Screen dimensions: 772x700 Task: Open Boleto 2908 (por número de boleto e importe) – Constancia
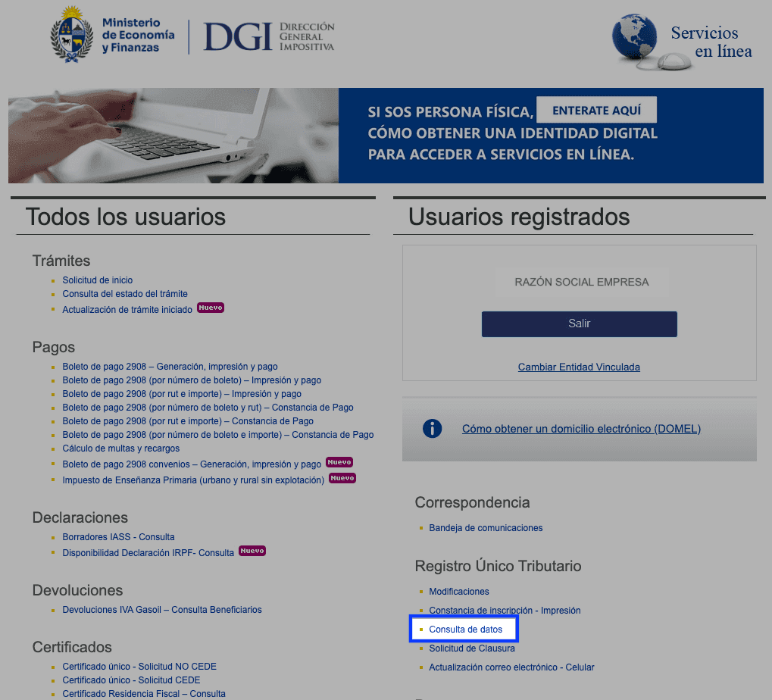(218, 435)
